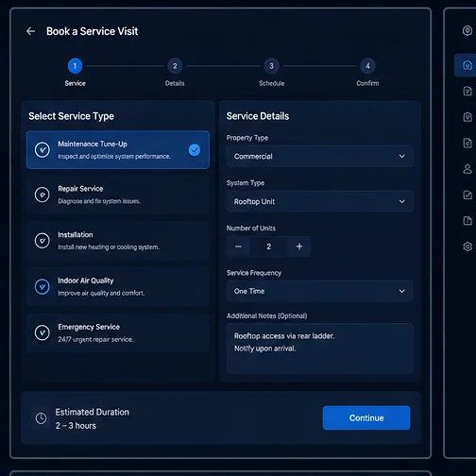Click the chevron on the One Time dropdown
This screenshot has width=476, height=476.
pyautogui.click(x=401, y=291)
